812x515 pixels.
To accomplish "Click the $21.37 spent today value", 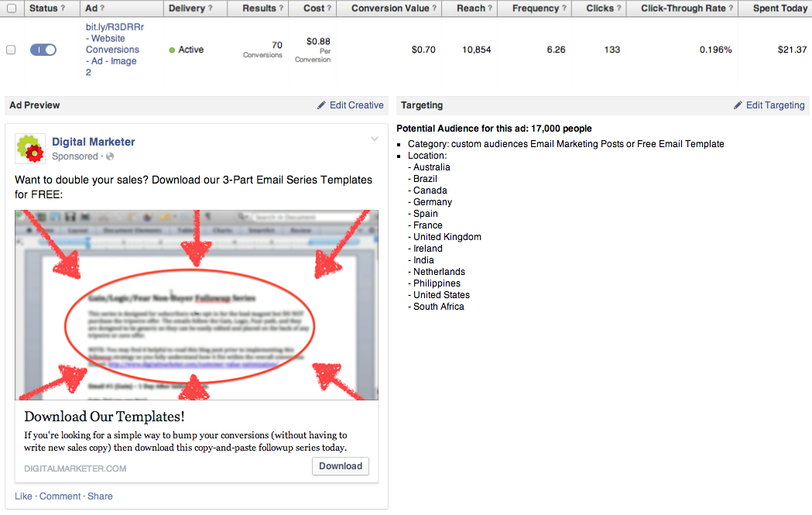I will 793,50.
